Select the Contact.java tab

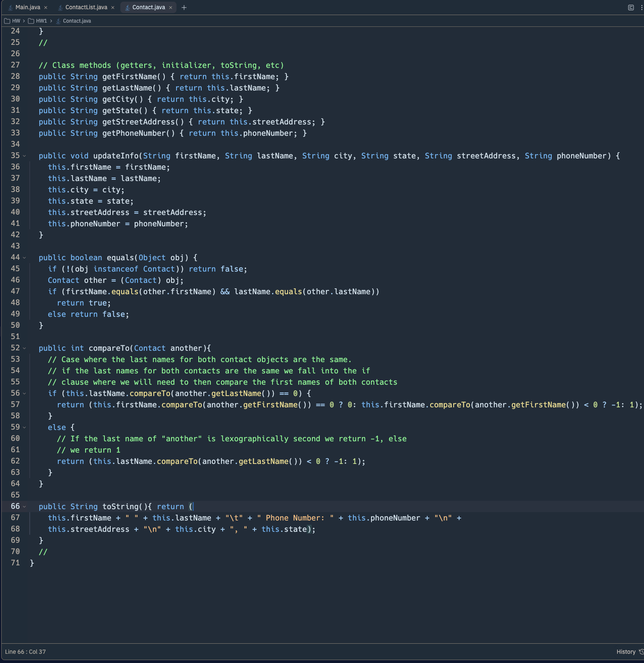(x=148, y=7)
